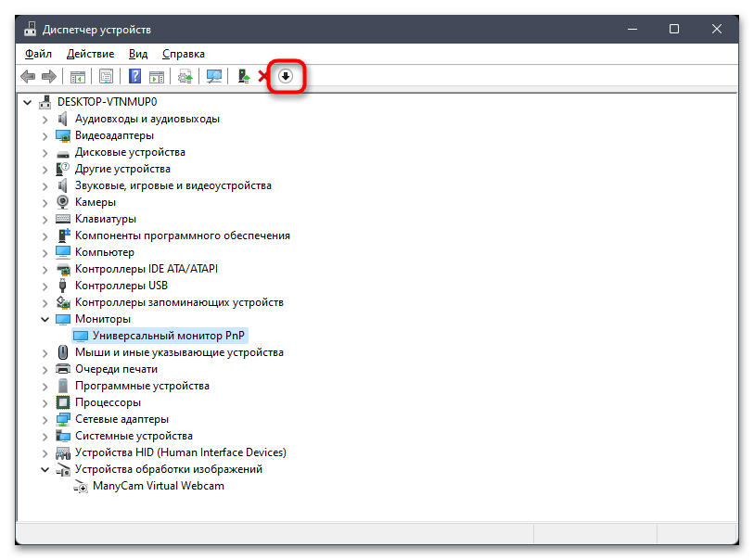The width and height of the screenshot is (754, 560).
Task: Click the Программные устройства label
Action: pyautogui.click(x=142, y=386)
